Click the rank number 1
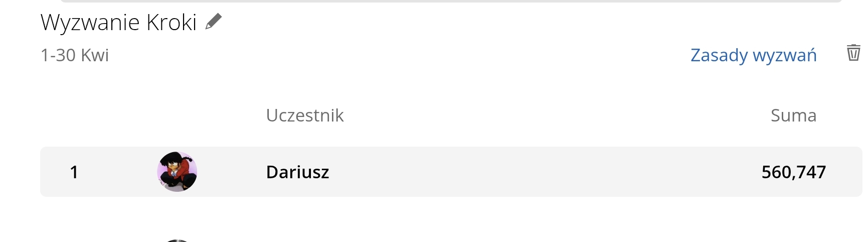 74,172
